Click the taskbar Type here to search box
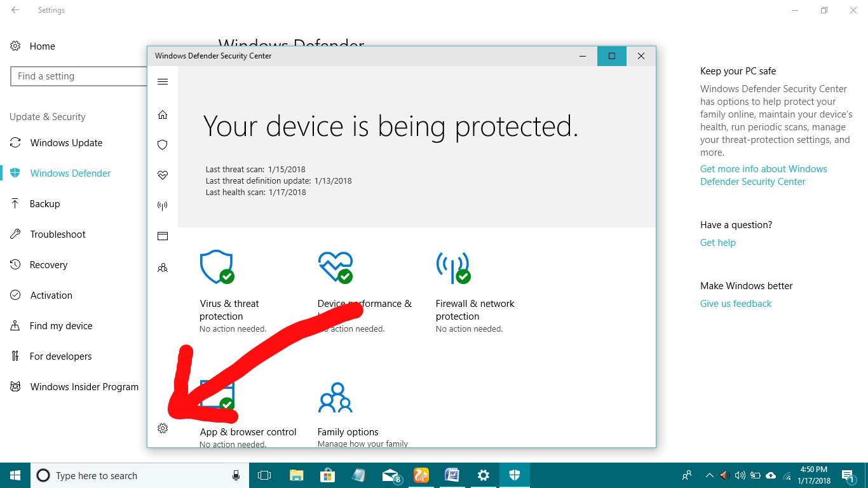 140,475
